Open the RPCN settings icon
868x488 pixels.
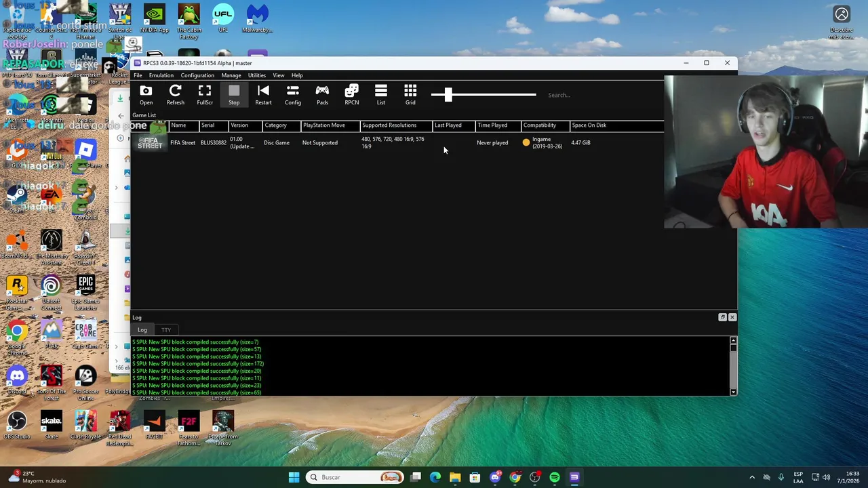click(351, 95)
